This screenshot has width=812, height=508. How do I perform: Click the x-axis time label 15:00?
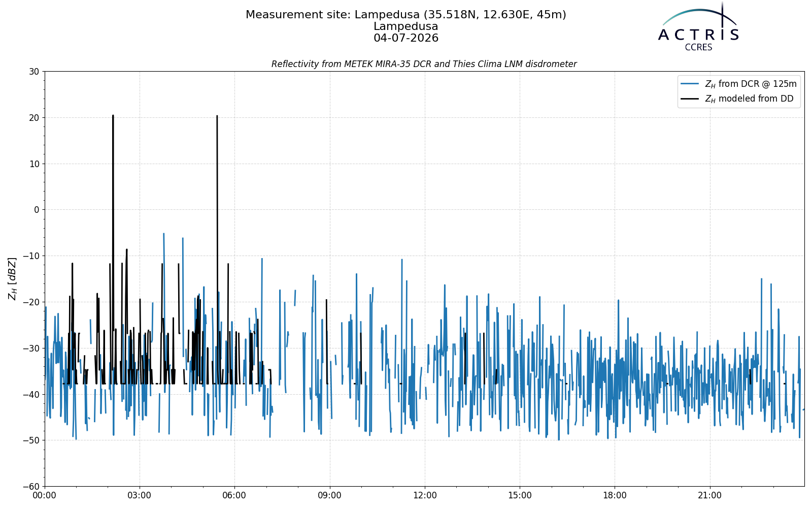coord(520,495)
